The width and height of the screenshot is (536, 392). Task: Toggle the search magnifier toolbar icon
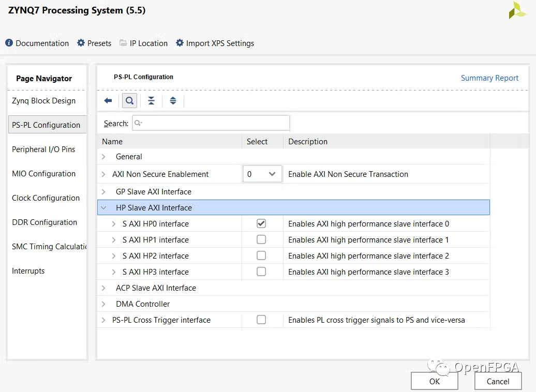click(129, 101)
